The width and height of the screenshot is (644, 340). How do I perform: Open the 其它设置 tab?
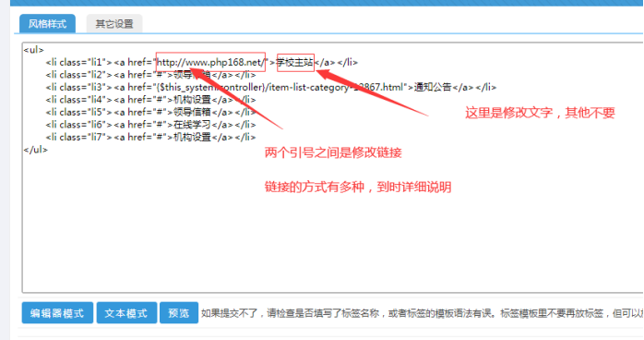click(x=114, y=24)
